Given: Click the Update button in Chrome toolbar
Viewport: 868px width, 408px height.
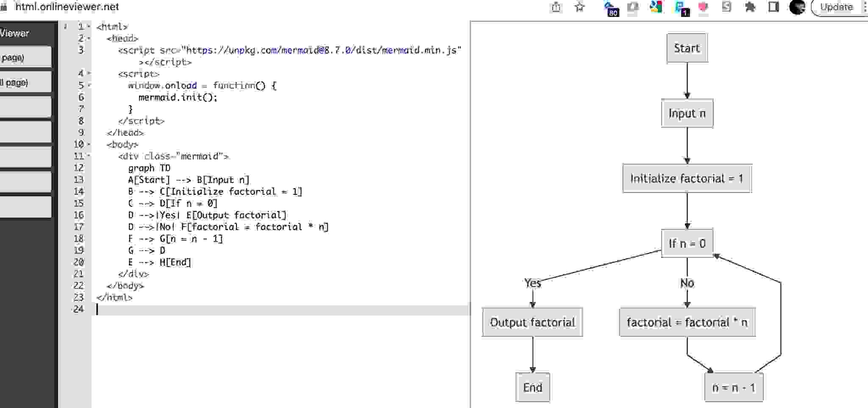Looking at the screenshot, I should point(836,7).
